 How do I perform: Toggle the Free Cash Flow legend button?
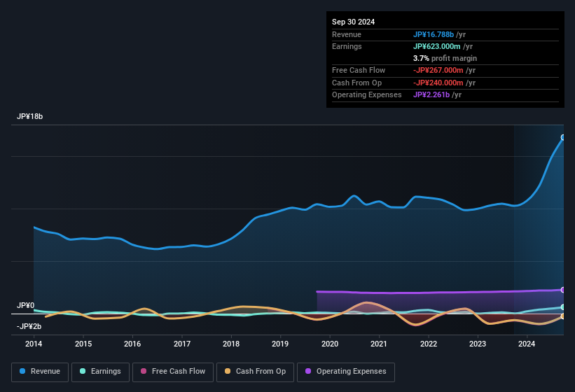[173, 372]
